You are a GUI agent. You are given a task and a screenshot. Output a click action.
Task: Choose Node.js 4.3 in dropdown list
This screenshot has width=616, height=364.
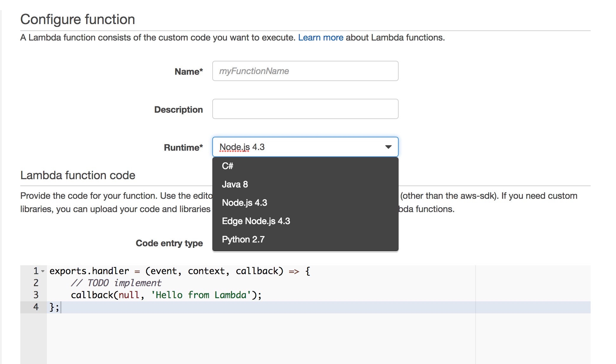coord(305,203)
